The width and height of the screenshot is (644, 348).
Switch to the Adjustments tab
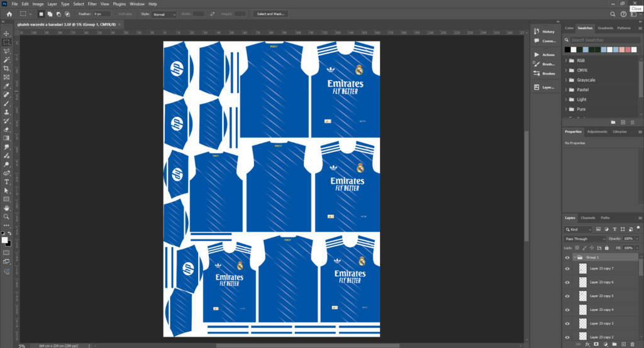pos(597,132)
